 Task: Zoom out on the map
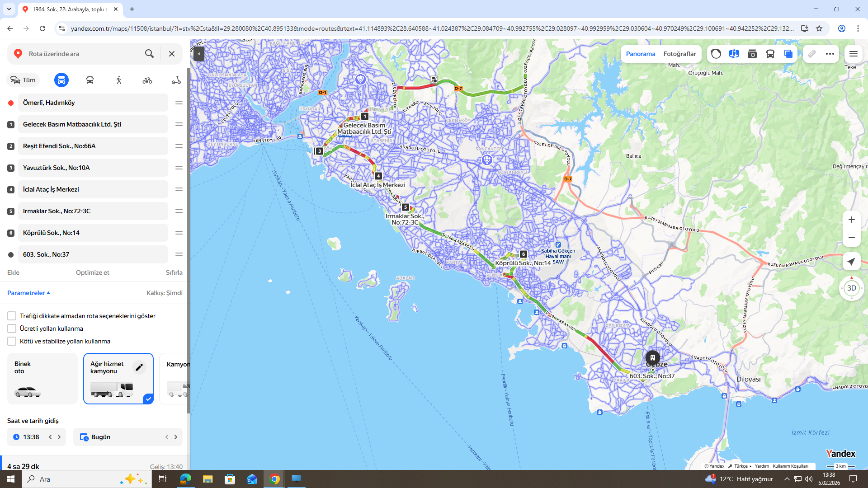pos(852,238)
